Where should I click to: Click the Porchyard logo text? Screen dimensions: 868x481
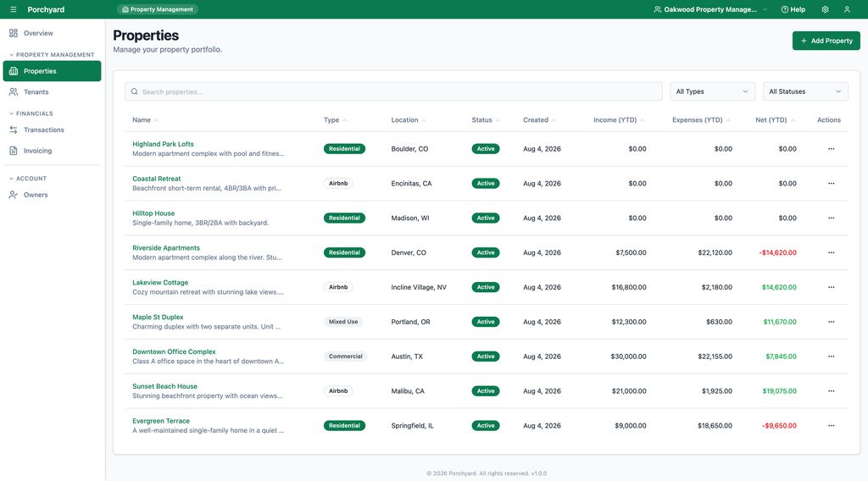[x=46, y=9]
